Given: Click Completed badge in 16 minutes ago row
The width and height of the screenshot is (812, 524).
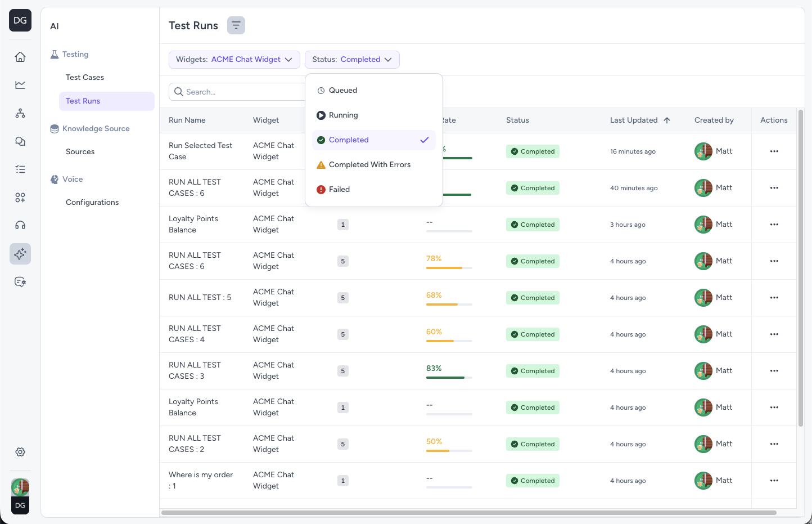Looking at the screenshot, I should (x=533, y=151).
